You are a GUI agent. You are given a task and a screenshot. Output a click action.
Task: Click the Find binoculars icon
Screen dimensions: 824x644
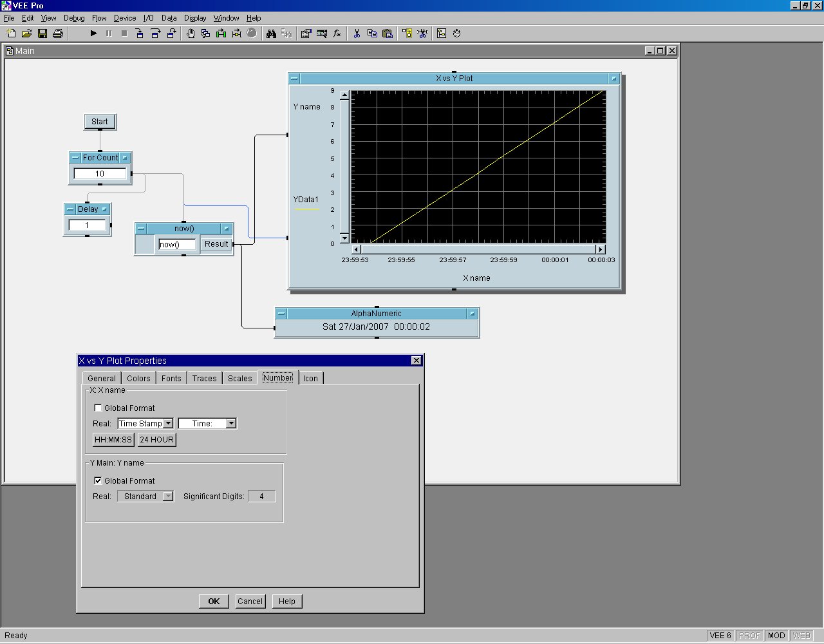[271, 33]
